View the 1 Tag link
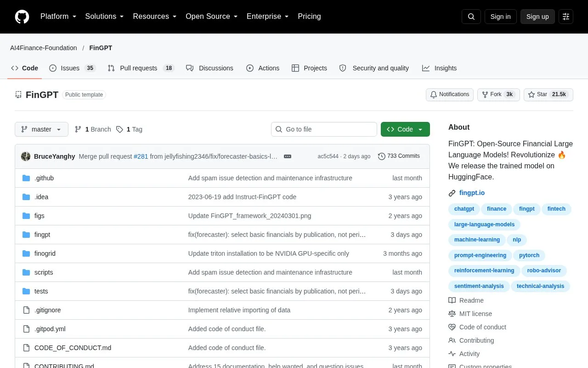 coord(129,129)
